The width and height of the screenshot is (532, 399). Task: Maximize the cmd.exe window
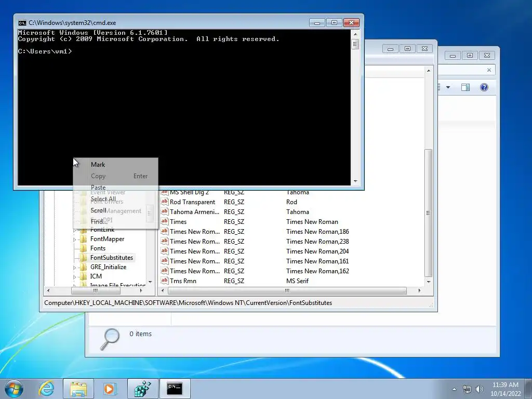pos(334,22)
